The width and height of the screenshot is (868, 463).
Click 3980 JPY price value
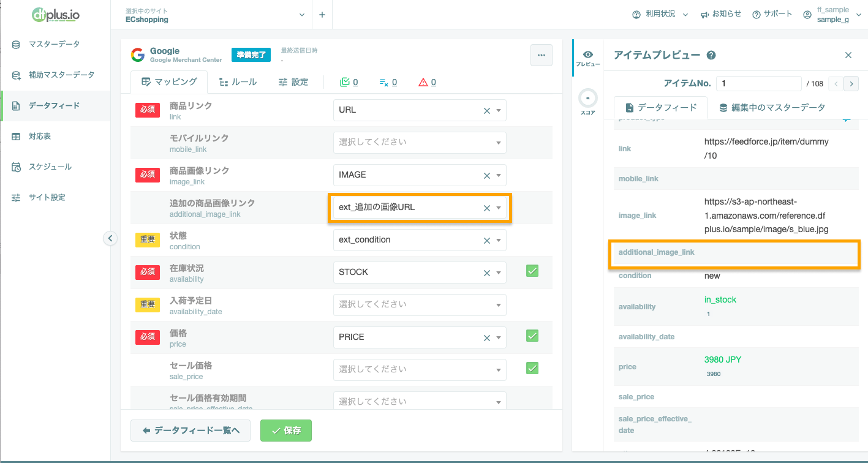[x=723, y=359]
